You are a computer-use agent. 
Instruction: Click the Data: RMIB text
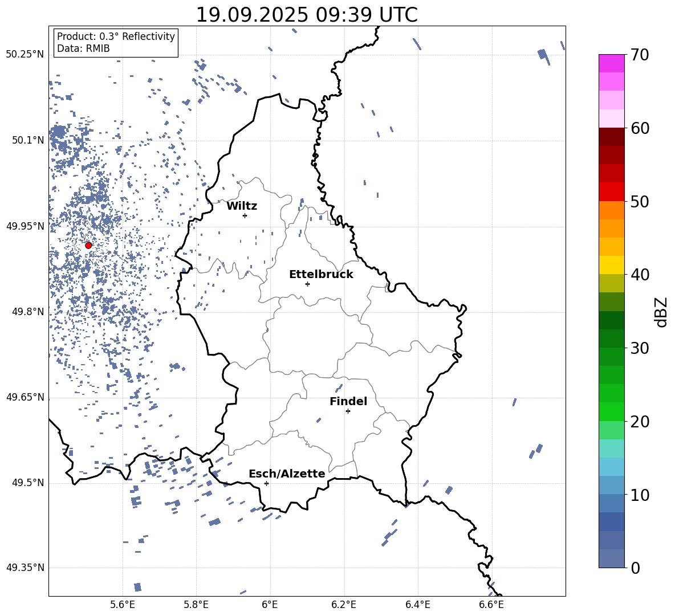(83, 48)
